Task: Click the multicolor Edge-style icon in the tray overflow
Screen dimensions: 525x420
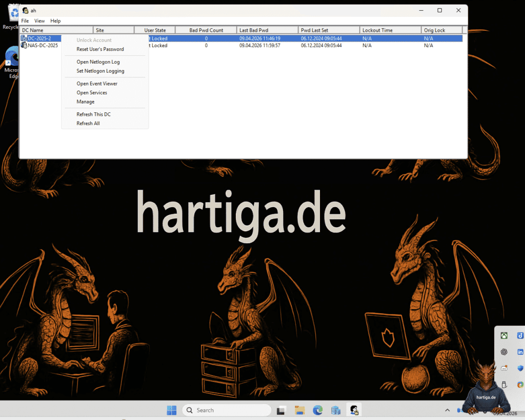Action: click(x=520, y=385)
